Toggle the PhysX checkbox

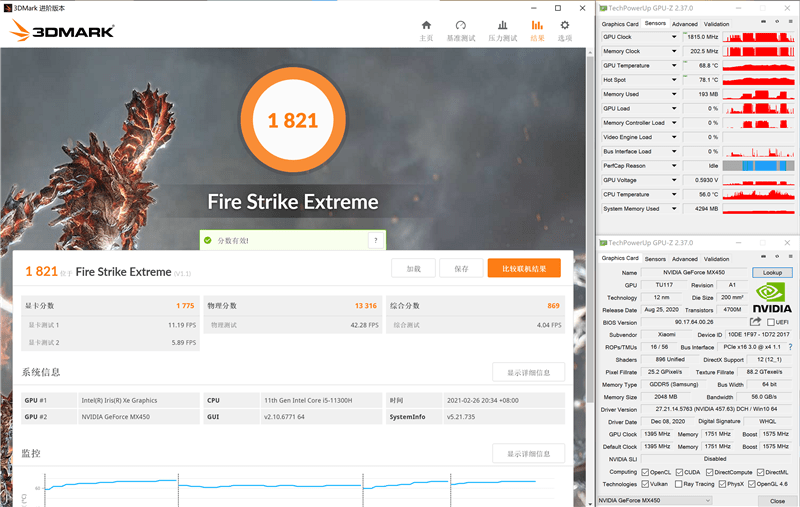pos(722,484)
